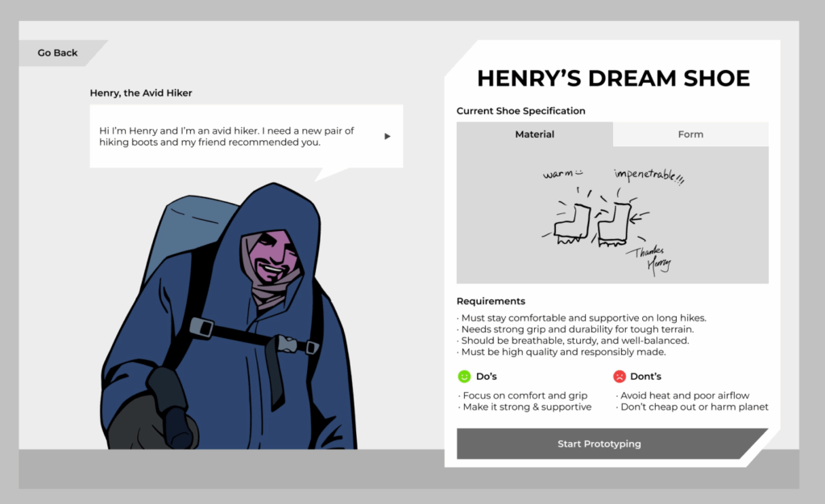Click the "HENRY'S DREAM SHOE" title
The image size is (825, 504).
point(613,78)
